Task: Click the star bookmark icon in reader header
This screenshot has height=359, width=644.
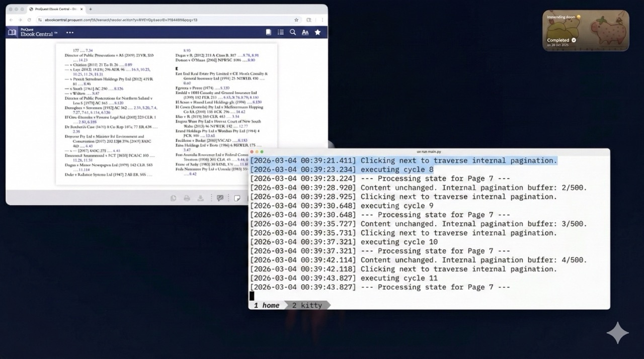Action: pyautogui.click(x=317, y=32)
